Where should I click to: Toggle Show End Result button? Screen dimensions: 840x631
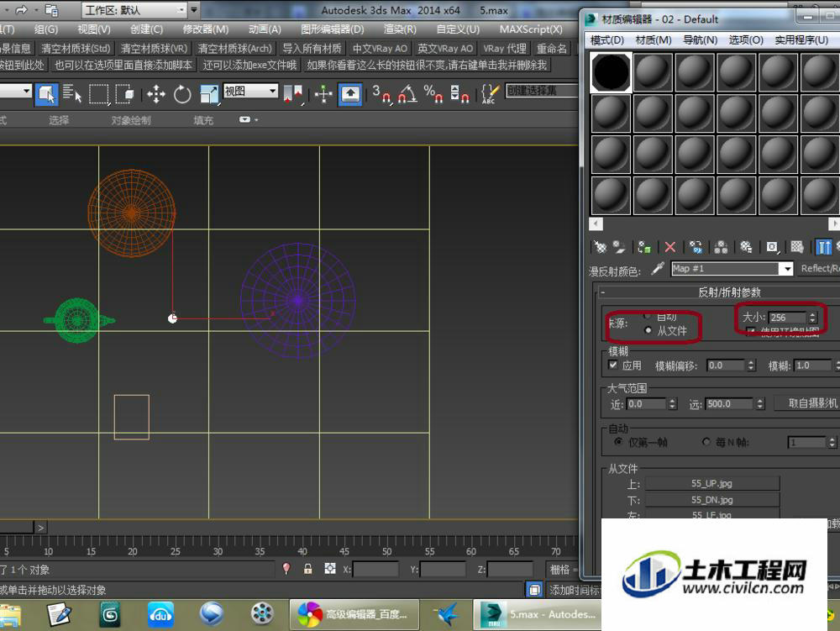823,247
